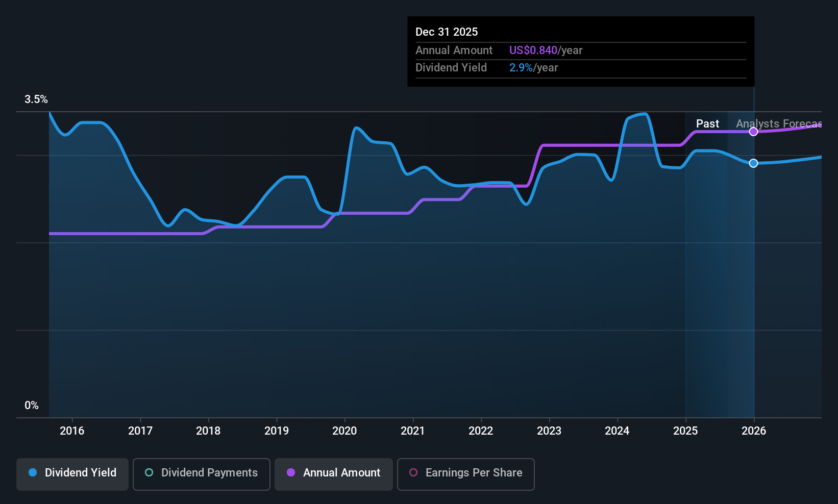Toggle the Dividend Yield legend button
The height and width of the screenshot is (504, 838).
tap(72, 474)
